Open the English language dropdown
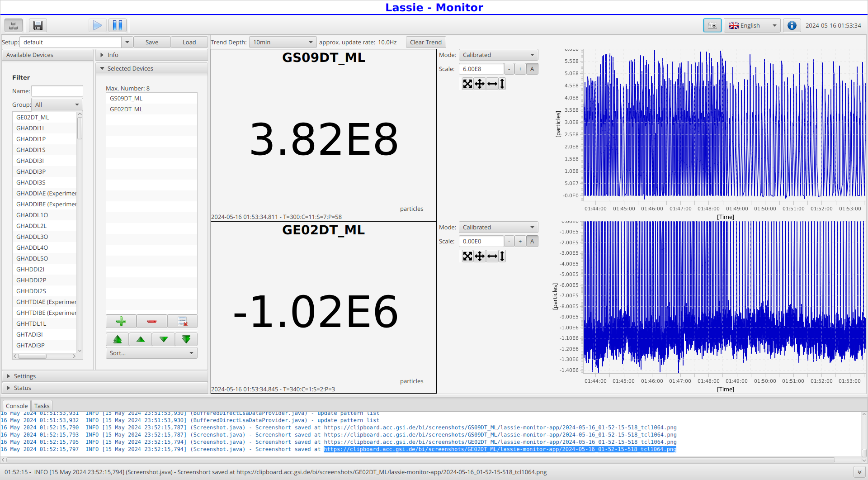The width and height of the screenshot is (868, 480). (x=752, y=25)
